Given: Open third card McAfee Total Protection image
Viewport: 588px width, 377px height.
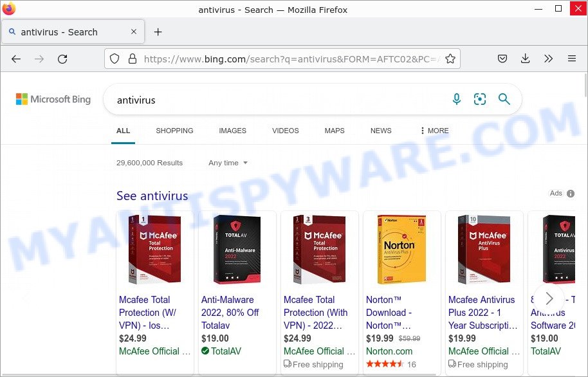Looking at the screenshot, I should (x=319, y=249).
